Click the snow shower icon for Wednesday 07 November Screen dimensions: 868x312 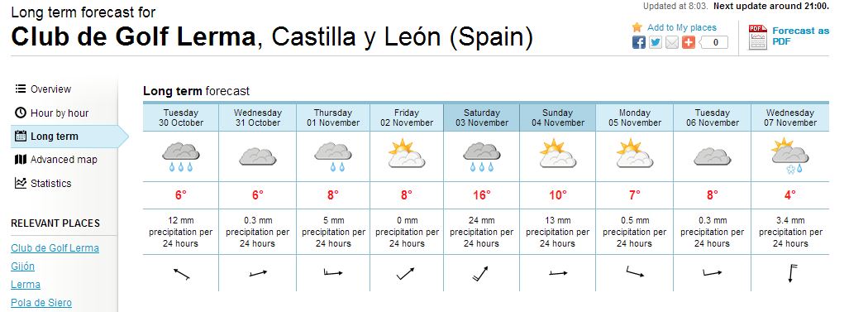coord(789,156)
